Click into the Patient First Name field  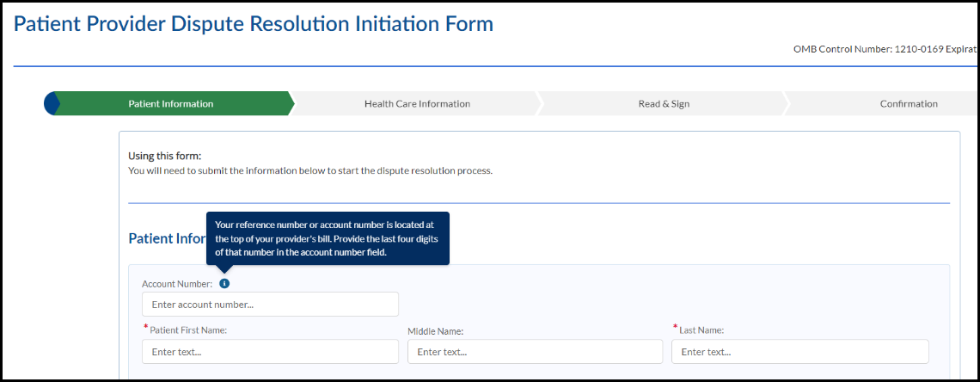270,352
